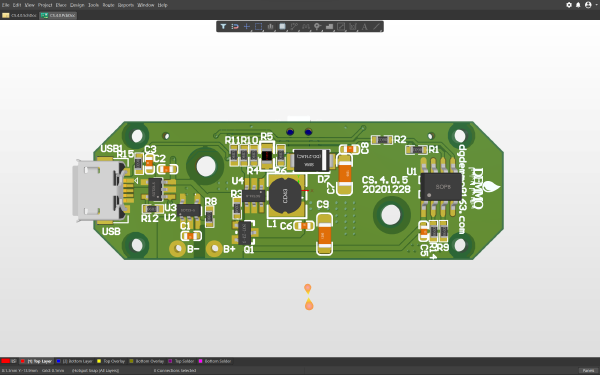Screen dimensions: 600x375
Task: Switch to the PcbDoc document tab
Action: point(58,15)
